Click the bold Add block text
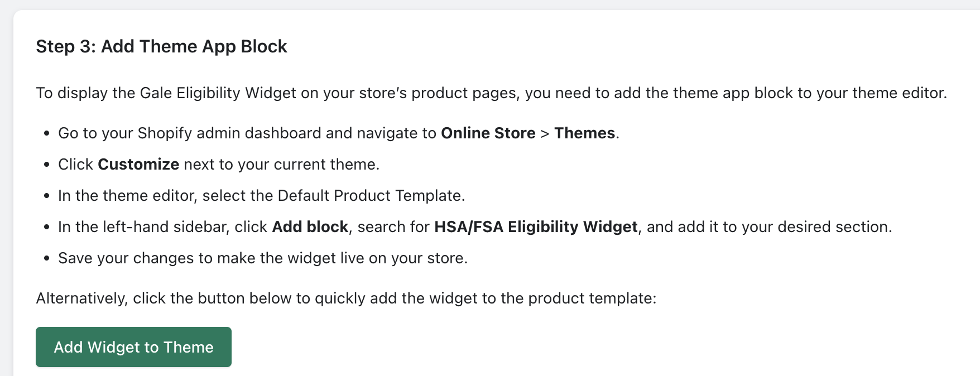Image resolution: width=980 pixels, height=376 pixels. pos(310,226)
